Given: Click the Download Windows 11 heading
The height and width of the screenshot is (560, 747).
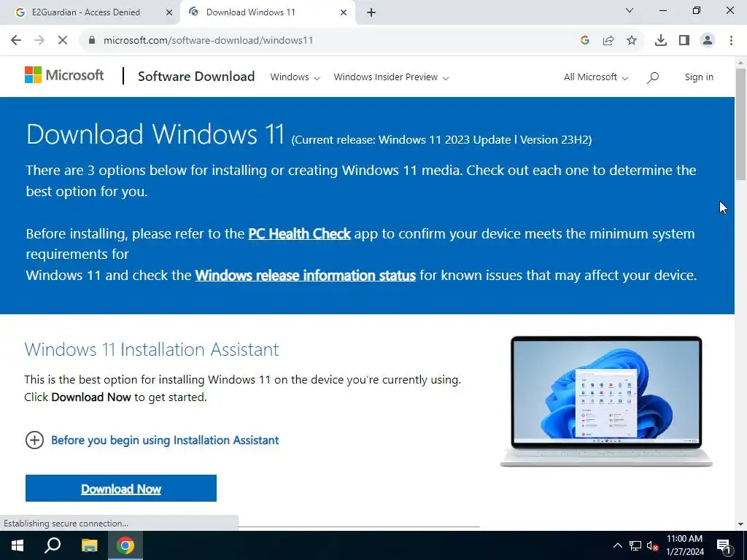Looking at the screenshot, I should tap(155, 134).
